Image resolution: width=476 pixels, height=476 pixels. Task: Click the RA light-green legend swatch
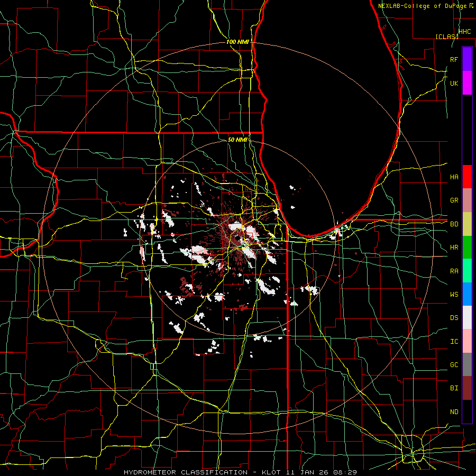(467, 271)
